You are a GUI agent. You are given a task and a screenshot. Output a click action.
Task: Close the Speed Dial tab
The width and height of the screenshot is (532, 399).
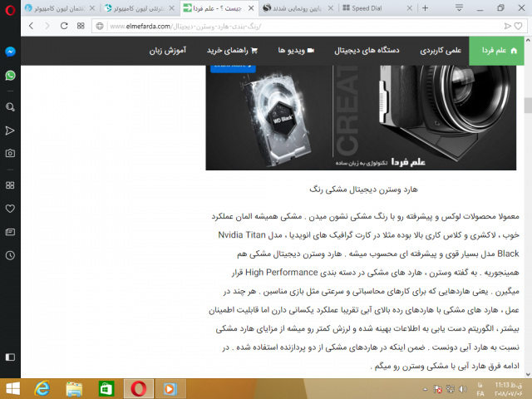[x=410, y=8]
